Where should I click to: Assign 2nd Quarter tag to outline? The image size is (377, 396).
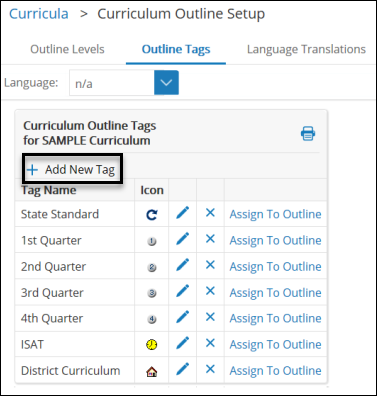point(275,266)
